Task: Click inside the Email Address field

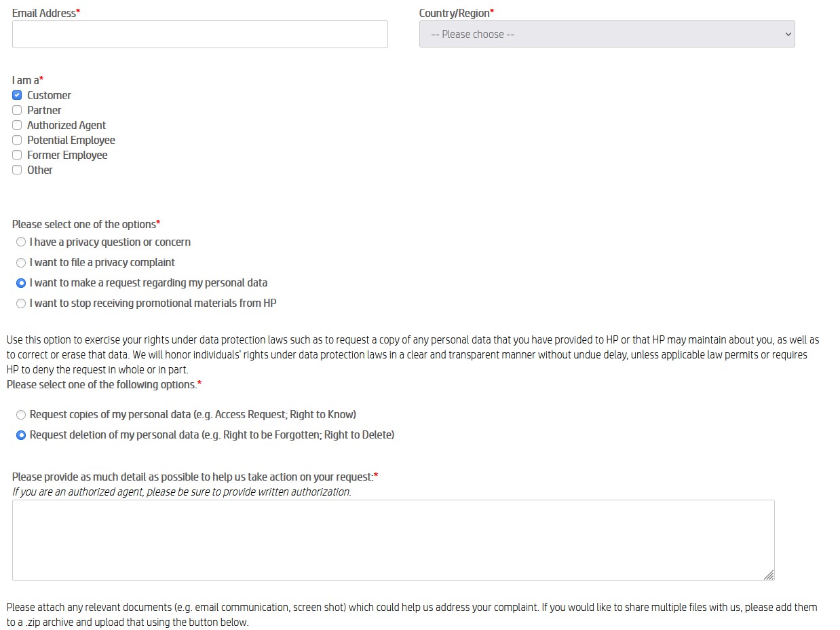Action: tap(199, 34)
